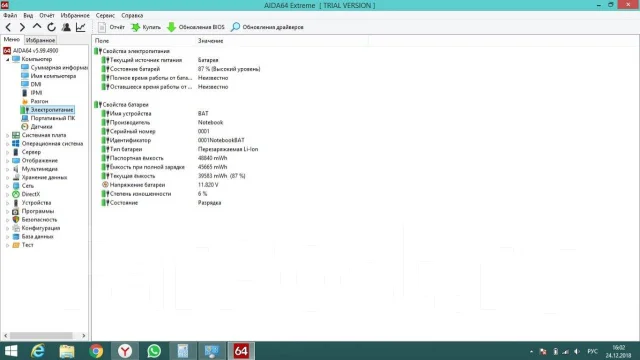
Task: Expand the Сеть node arrow
Action: (7, 186)
